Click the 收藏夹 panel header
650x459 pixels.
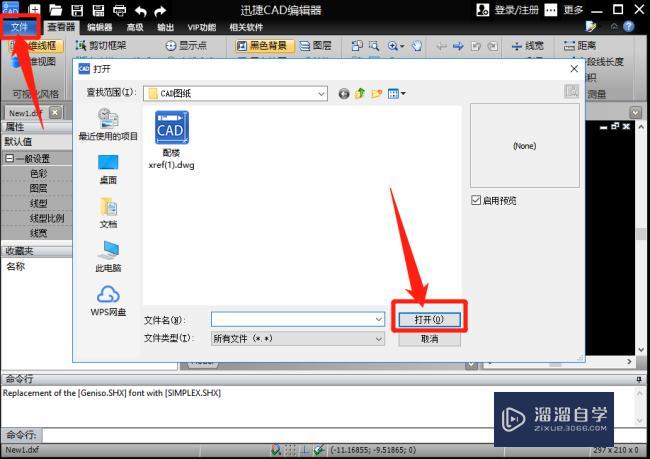point(36,251)
